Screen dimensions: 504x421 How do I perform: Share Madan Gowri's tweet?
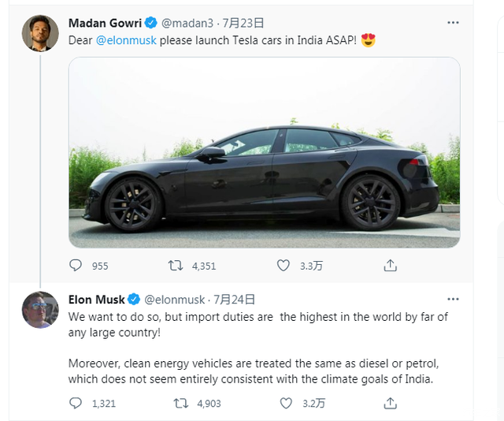click(x=390, y=266)
